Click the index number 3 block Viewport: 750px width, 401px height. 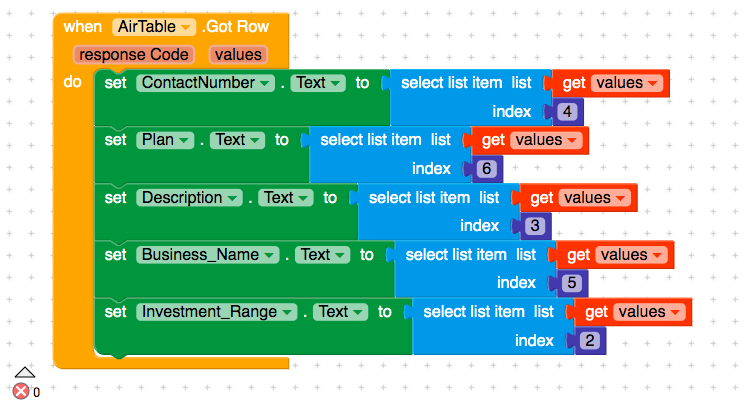pyautogui.click(x=534, y=226)
